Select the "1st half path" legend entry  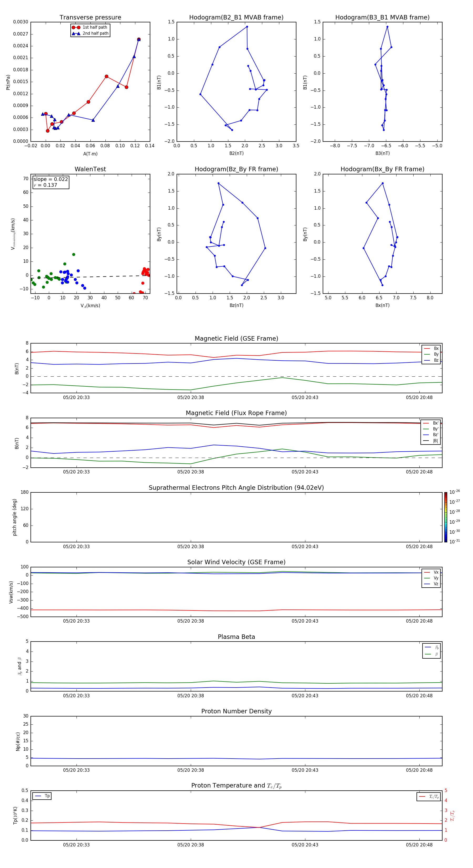90,27
